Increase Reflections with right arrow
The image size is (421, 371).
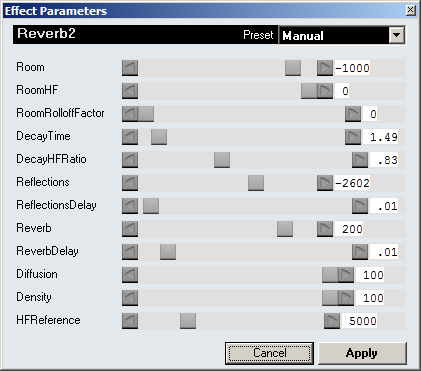coord(325,183)
